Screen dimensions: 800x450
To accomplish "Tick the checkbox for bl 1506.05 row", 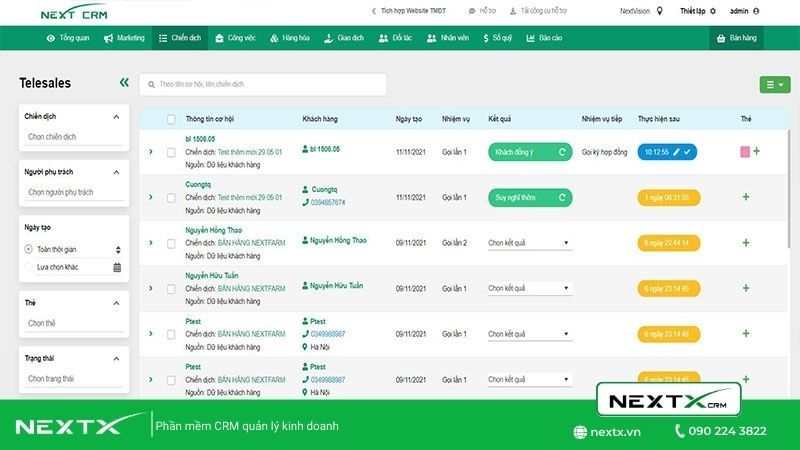I will (171, 153).
